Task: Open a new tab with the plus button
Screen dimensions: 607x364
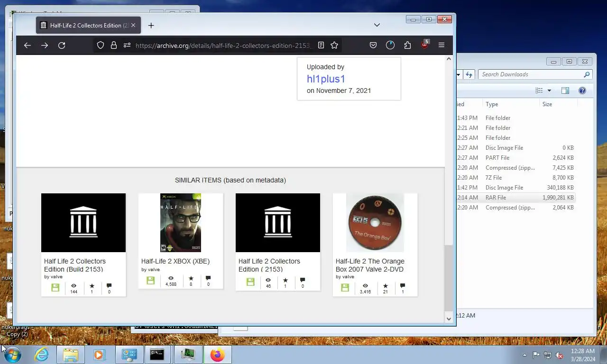Action: point(151,25)
